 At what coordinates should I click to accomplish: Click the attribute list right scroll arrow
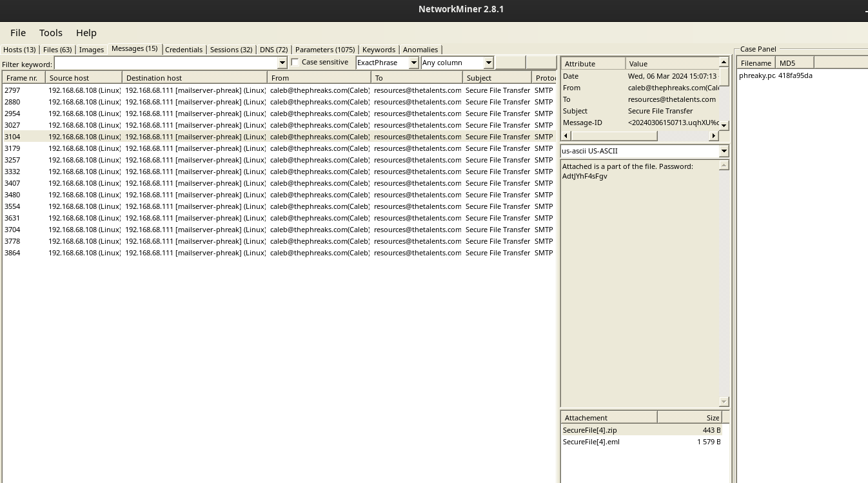pyautogui.click(x=714, y=135)
